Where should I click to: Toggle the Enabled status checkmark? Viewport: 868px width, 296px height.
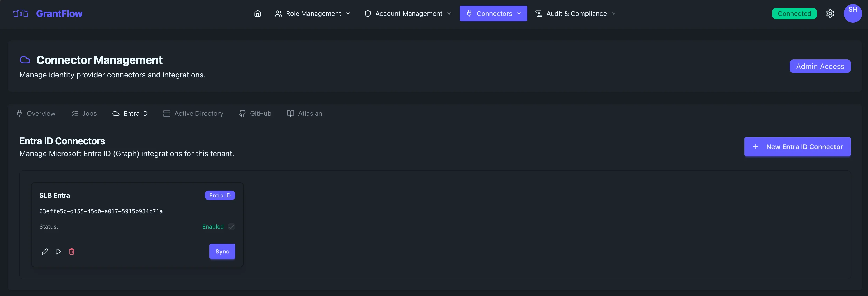point(231,226)
